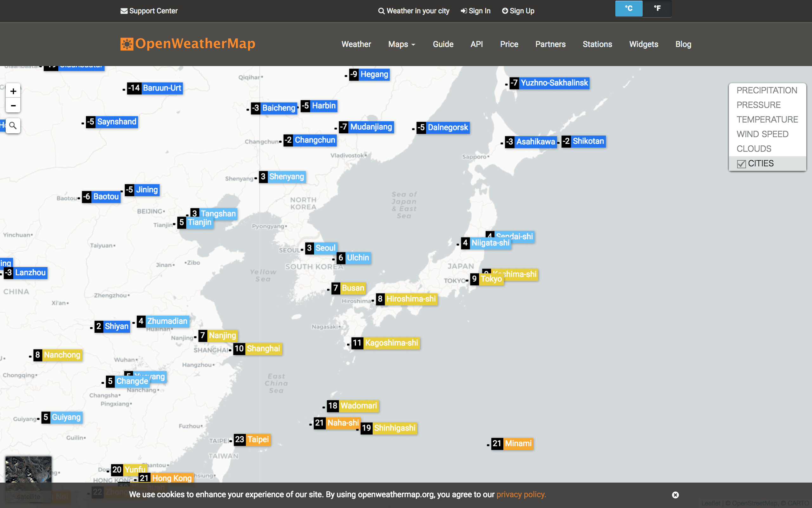The image size is (812, 508).
Task: Go to the API page
Action: pos(476,44)
